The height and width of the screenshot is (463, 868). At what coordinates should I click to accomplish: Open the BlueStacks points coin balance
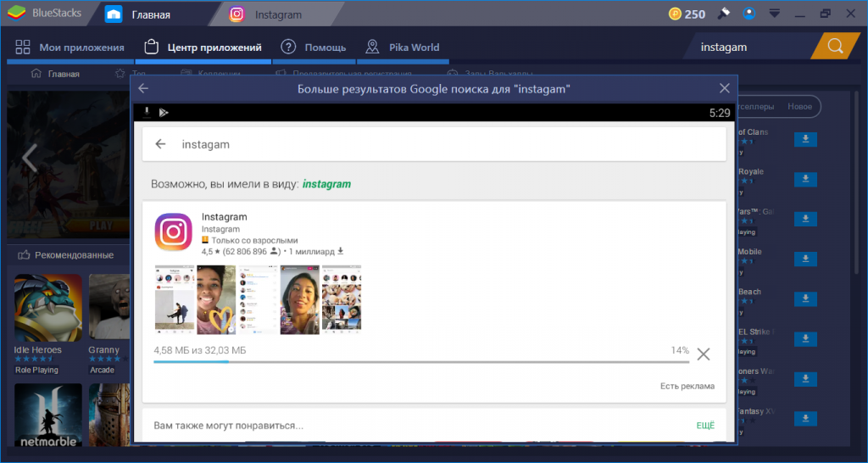[687, 14]
